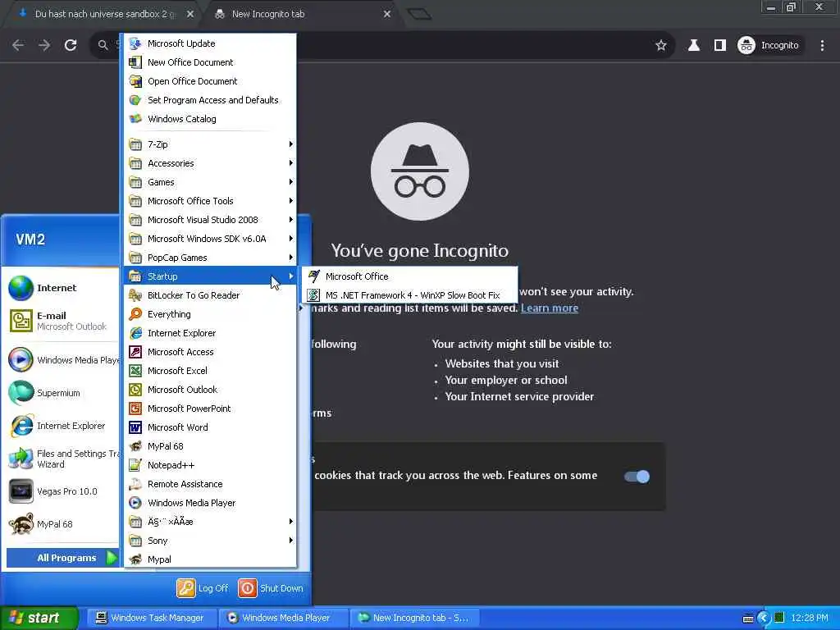Screen dimensions: 840x630
Task: Expand Microsoft Office Tools submenu
Action: pyautogui.click(x=210, y=201)
